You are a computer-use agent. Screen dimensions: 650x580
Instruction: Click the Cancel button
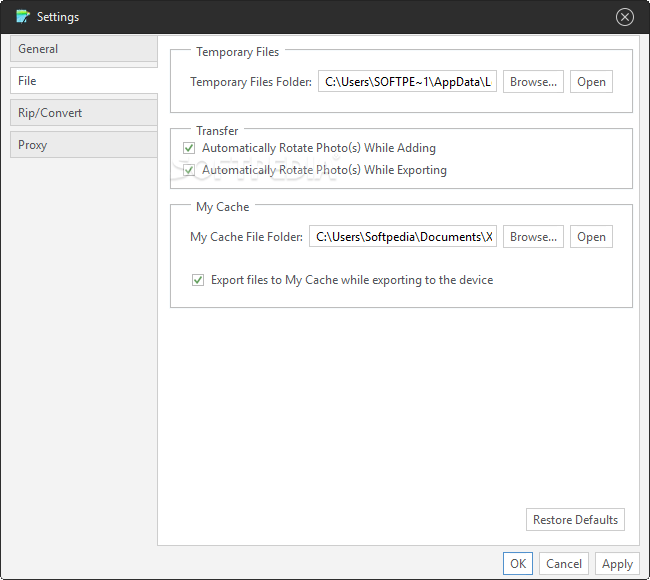click(564, 563)
